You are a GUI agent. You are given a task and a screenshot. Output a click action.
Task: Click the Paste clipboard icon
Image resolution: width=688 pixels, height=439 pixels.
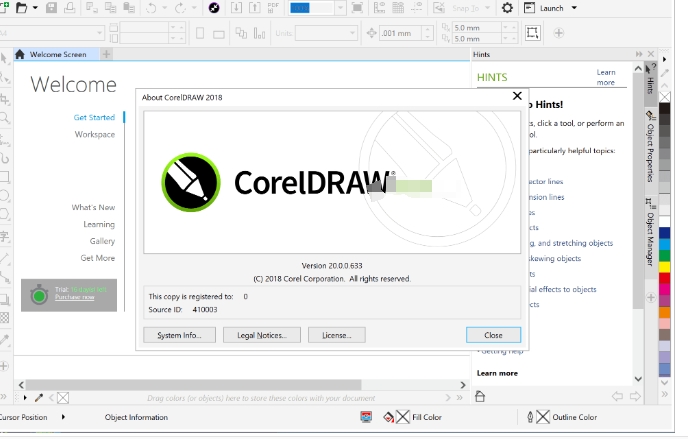(x=129, y=7)
